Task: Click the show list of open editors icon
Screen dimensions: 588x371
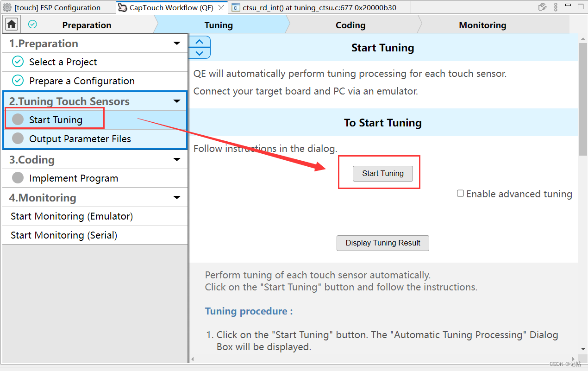Action: pos(543,7)
